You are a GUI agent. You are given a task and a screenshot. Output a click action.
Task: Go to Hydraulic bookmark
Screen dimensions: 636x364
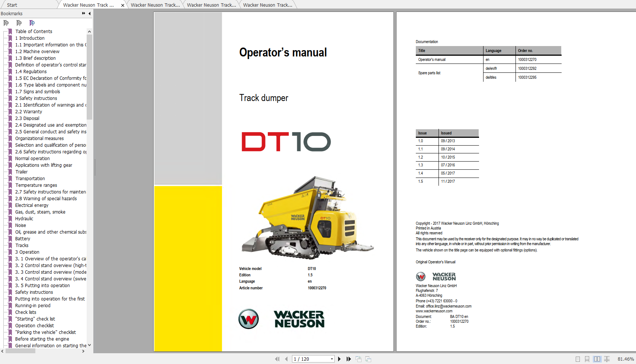[24, 219]
